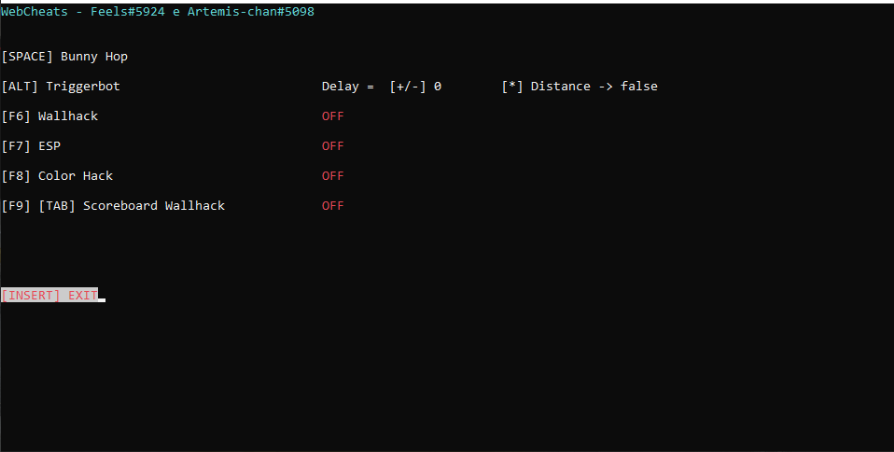Click the [F6] Wallhack label
The width and height of the screenshot is (894, 452).
(50, 116)
